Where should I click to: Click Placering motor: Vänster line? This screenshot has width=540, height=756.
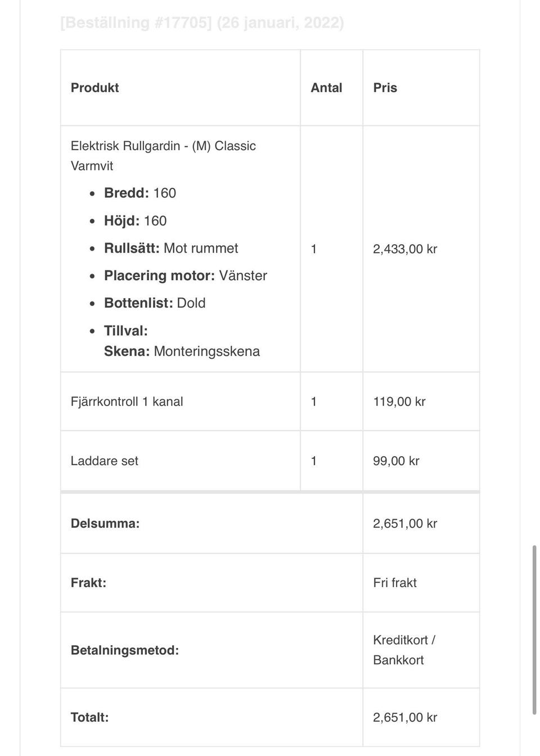[186, 276]
